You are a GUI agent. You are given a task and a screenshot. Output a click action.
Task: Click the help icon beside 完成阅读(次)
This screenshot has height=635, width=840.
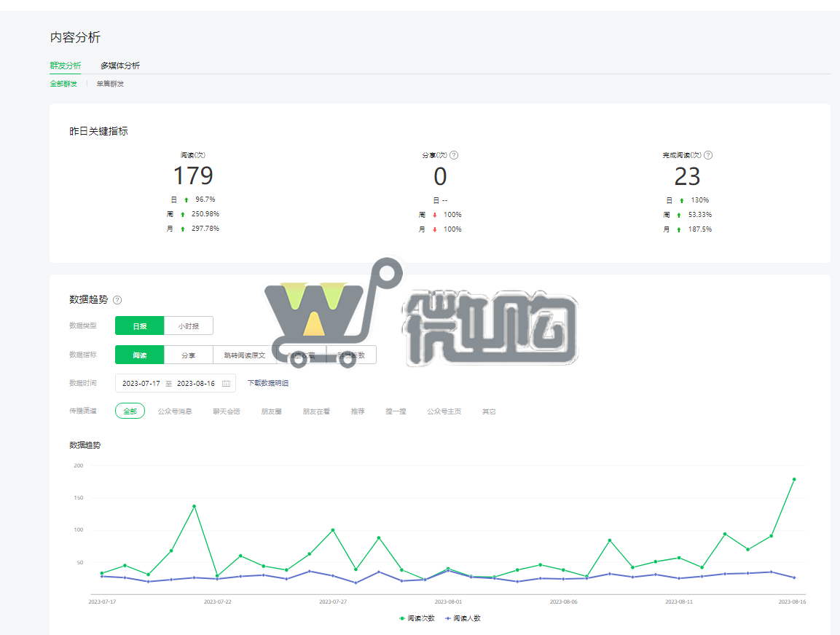pos(708,155)
